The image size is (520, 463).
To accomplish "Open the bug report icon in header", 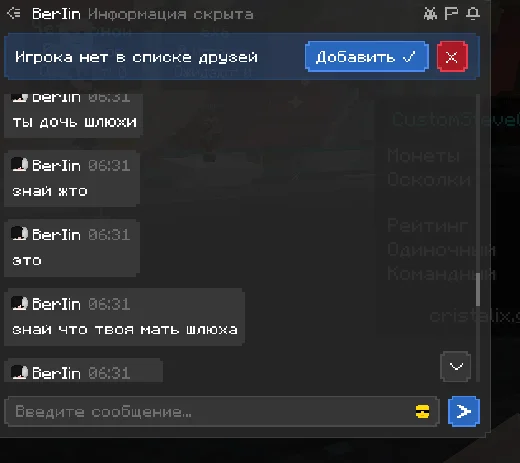I will point(430,14).
